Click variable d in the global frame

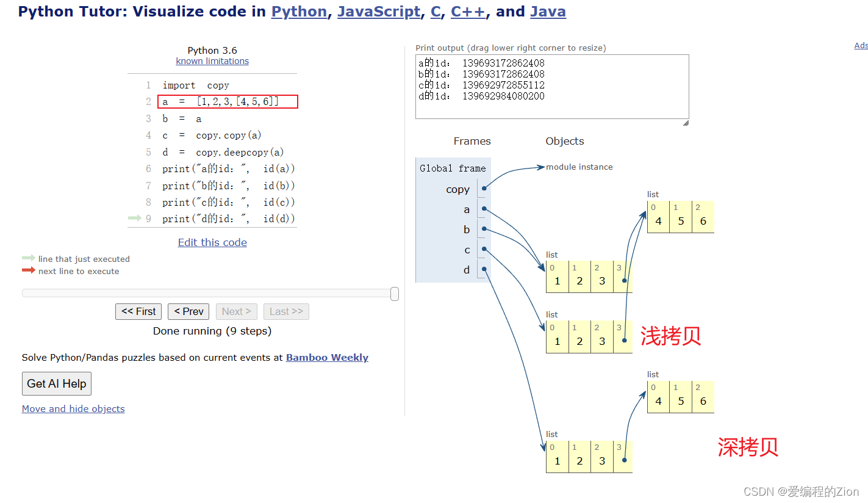(467, 269)
